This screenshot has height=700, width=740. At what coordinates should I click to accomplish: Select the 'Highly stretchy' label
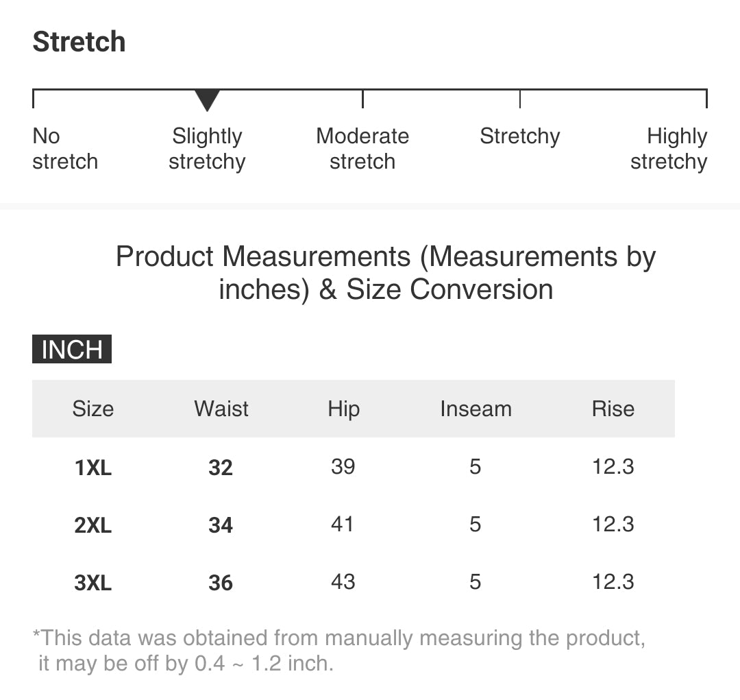[x=669, y=149]
